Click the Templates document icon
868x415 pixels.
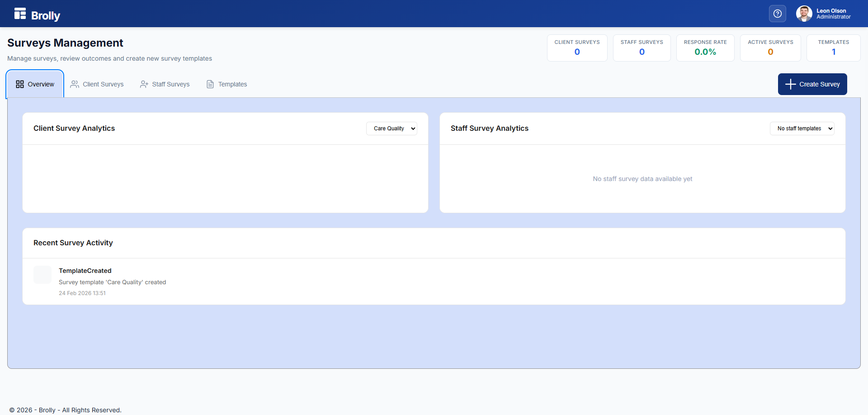point(210,84)
